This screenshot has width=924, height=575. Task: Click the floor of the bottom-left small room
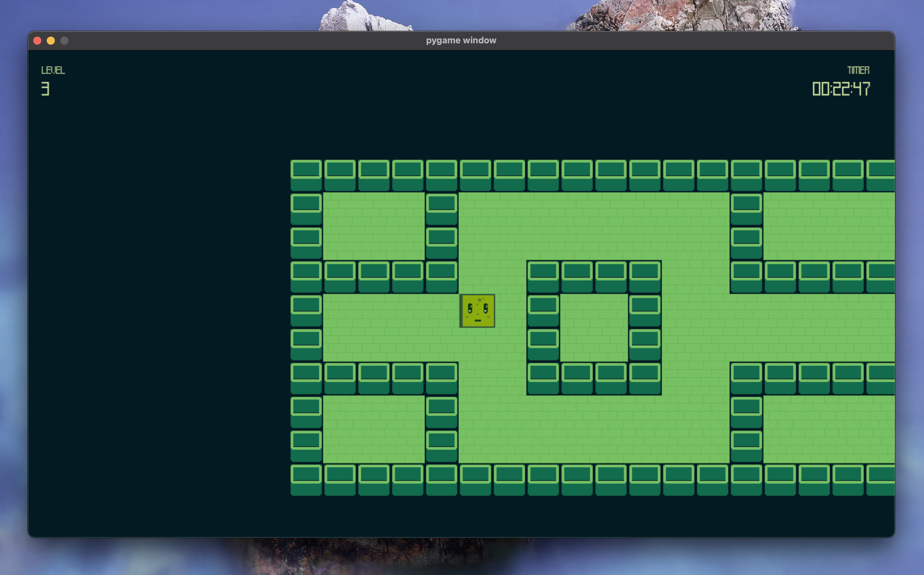click(x=374, y=429)
